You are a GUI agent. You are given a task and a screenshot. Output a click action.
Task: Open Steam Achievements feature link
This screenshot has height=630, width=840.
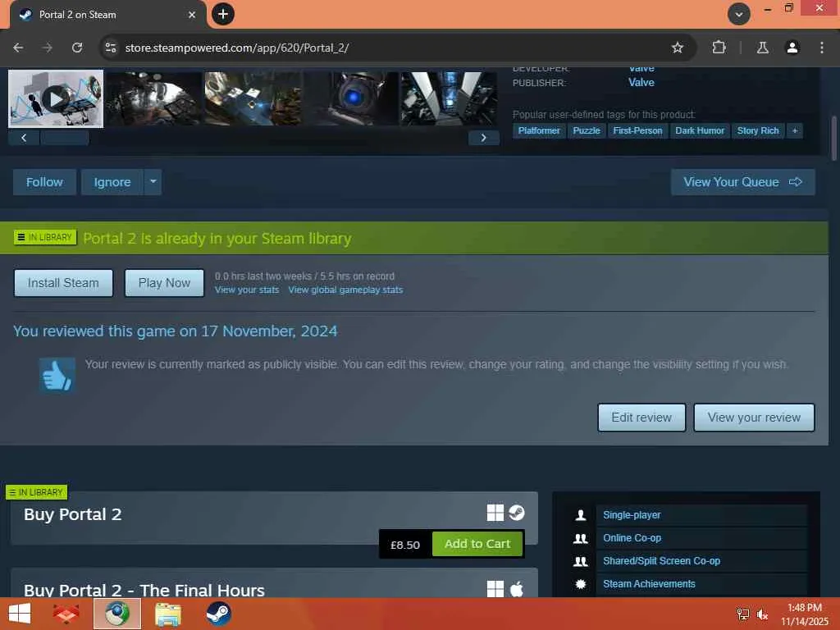click(x=650, y=584)
